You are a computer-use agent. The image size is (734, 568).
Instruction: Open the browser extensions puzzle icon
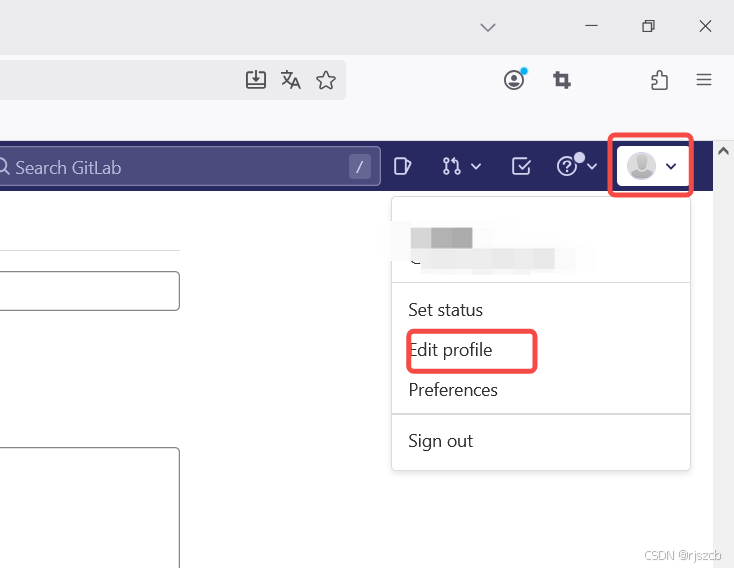tap(659, 80)
